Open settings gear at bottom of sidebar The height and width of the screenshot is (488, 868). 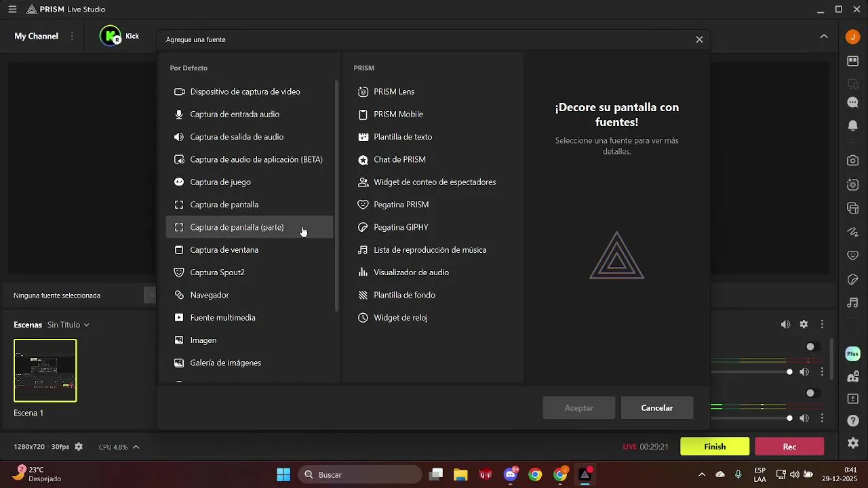[853, 443]
